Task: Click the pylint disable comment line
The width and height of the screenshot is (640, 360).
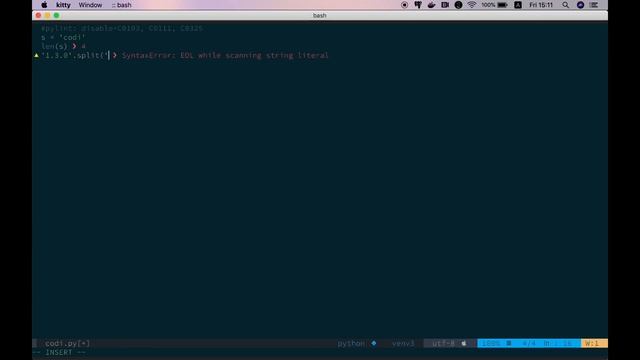Action: tap(122, 28)
